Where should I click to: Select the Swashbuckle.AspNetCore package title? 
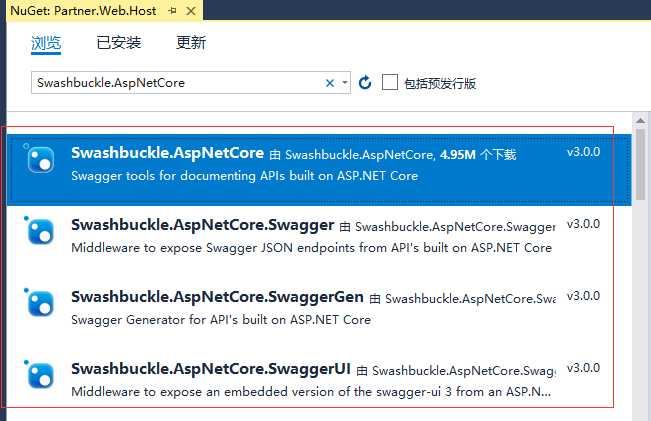point(168,153)
